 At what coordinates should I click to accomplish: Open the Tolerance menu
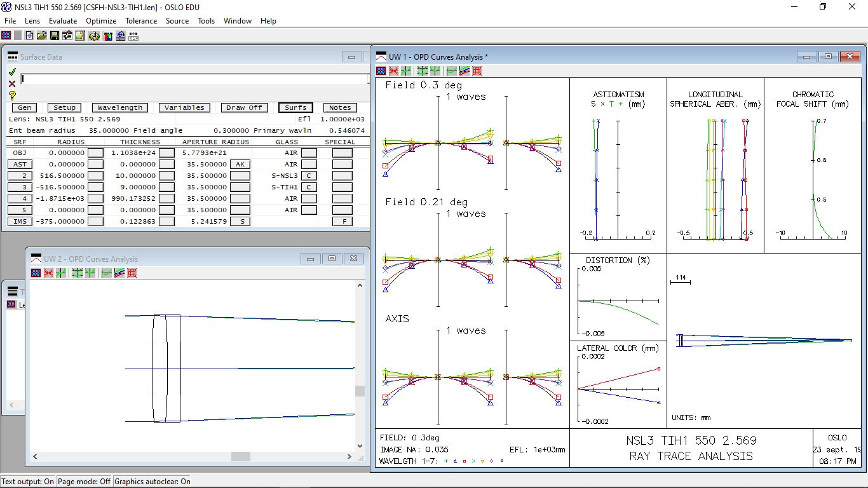[x=141, y=20]
